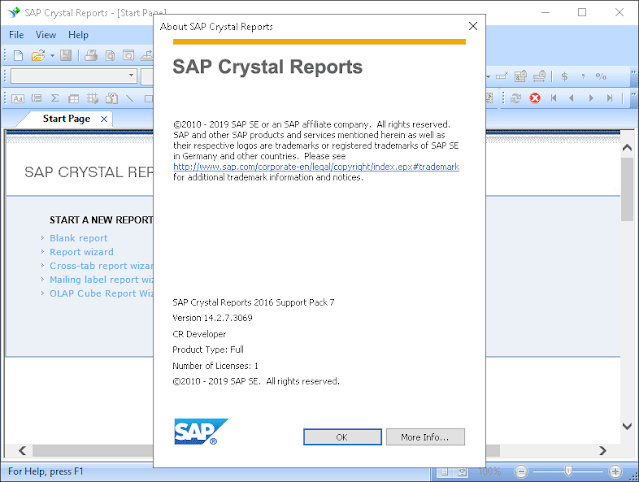Click the 'Product Type: Full' text
This screenshot has width=639, height=482.
coord(208,350)
